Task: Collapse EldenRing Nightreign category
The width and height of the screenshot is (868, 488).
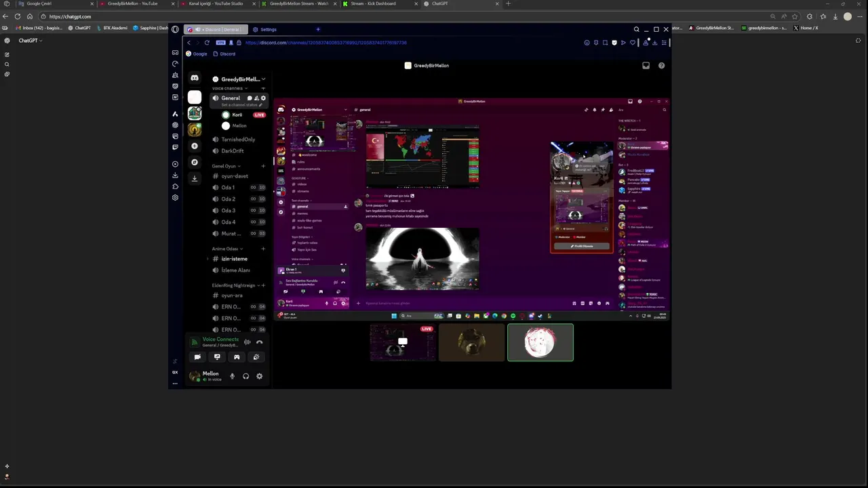Action: 236,285
